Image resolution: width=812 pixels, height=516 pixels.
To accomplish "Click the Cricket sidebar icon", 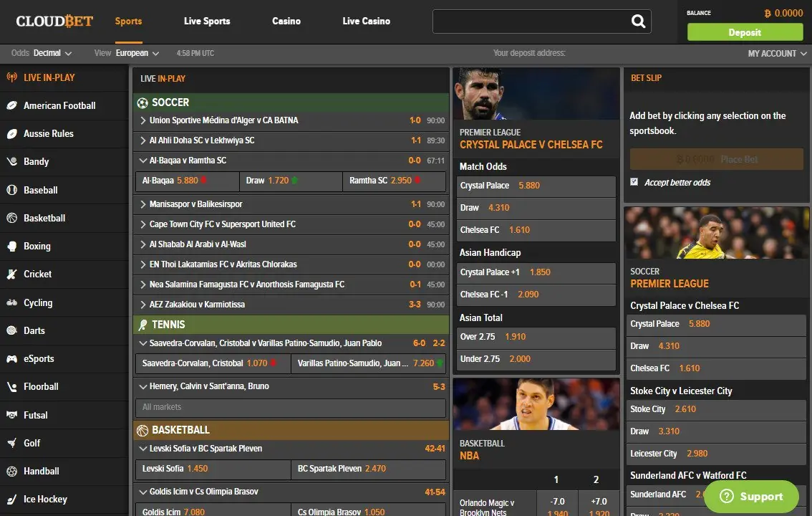I will pos(12,274).
